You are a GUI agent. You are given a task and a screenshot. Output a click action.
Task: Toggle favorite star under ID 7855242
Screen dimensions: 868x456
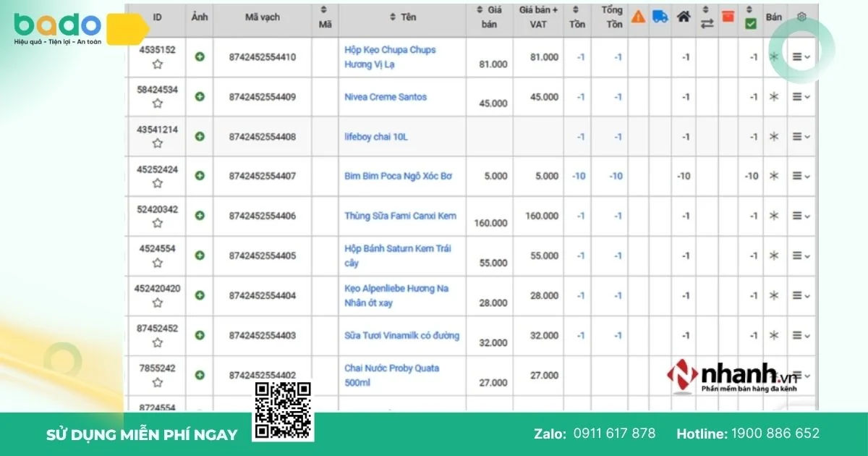pos(157,383)
